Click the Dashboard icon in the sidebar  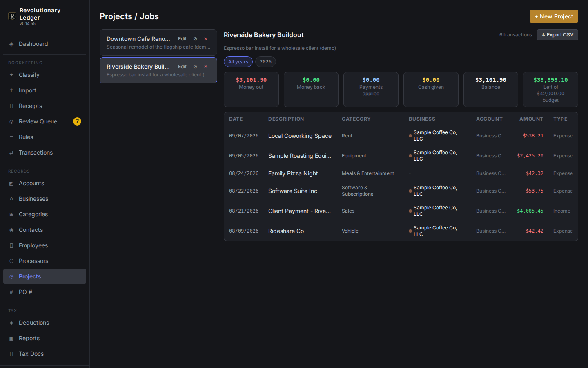pos(11,44)
